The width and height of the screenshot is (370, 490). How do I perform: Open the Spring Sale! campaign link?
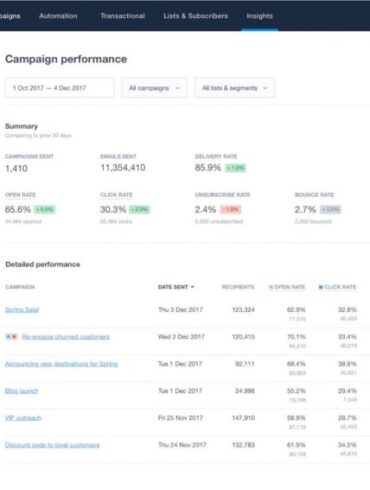(x=22, y=310)
